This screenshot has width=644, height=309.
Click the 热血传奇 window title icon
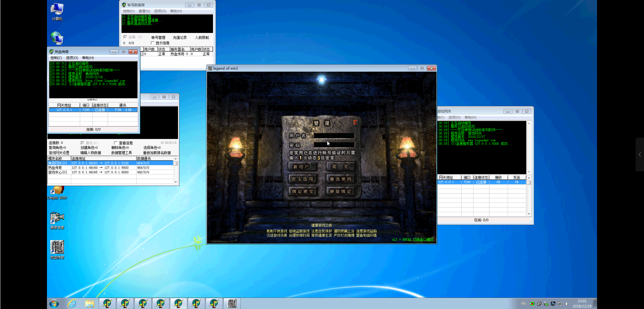point(51,52)
